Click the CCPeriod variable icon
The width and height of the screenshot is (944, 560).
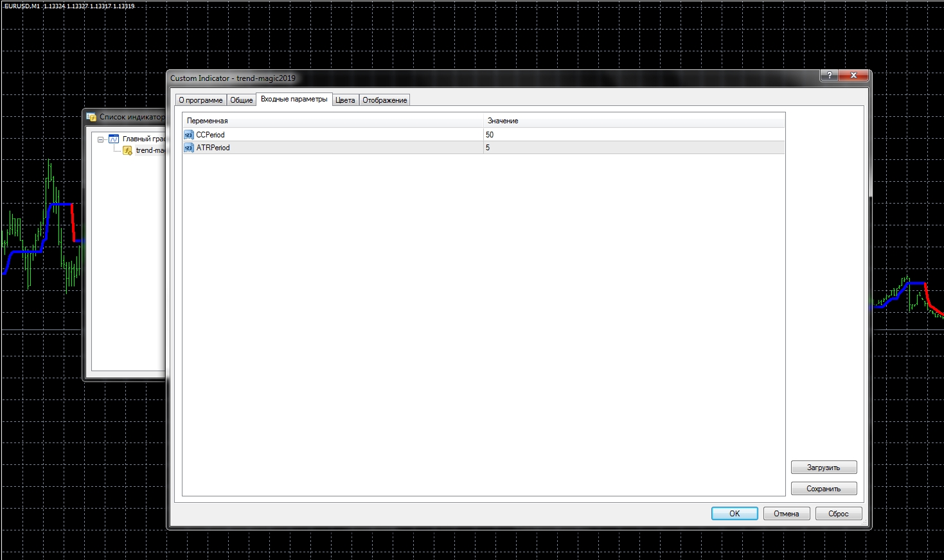point(188,135)
